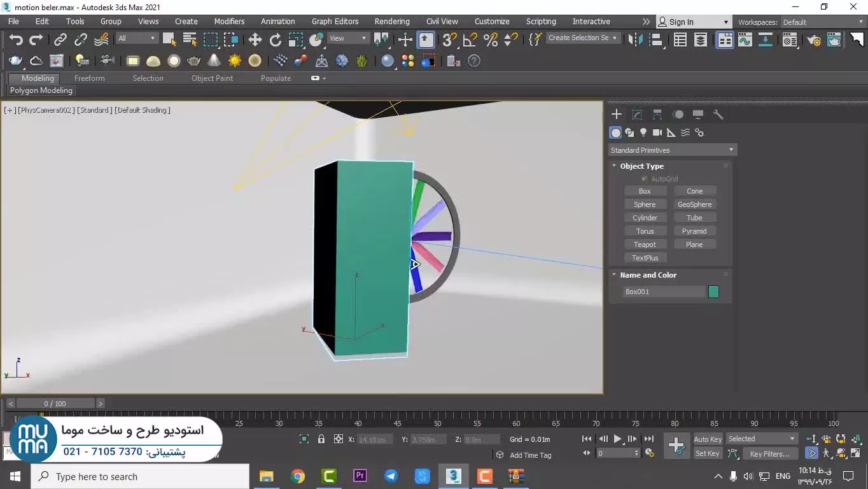The width and height of the screenshot is (868, 489).
Task: Show Shapes creation category
Action: (x=629, y=132)
